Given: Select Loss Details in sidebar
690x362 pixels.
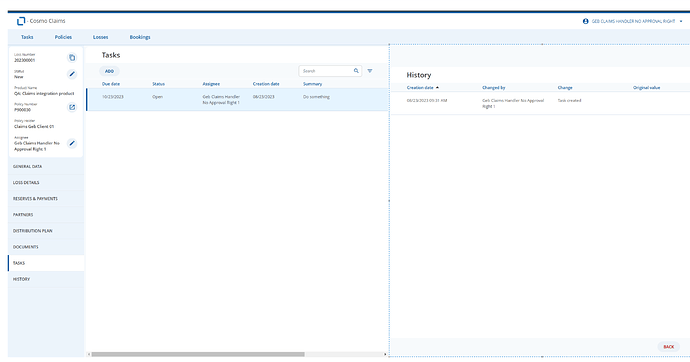Looking at the screenshot, I should [46, 183].
